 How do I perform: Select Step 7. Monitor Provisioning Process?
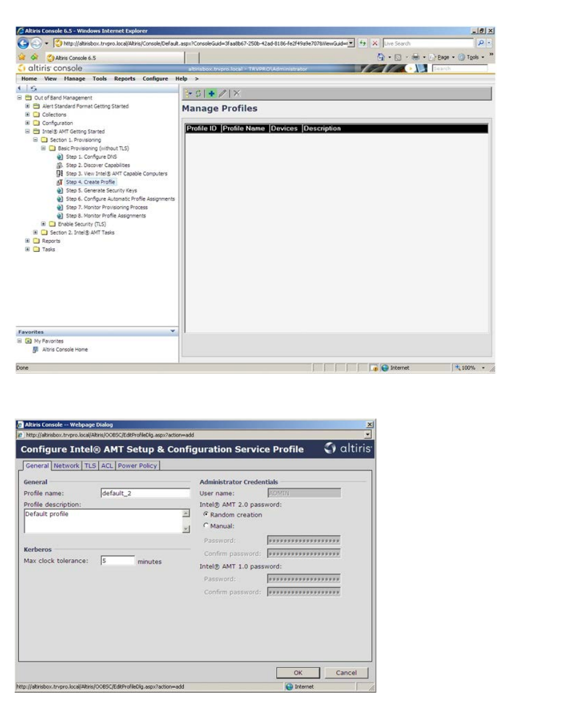pos(107,207)
